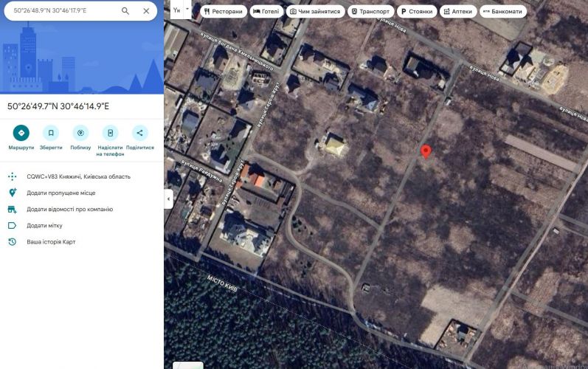
Task: Collapse the side panel arrow
Action: (168, 199)
